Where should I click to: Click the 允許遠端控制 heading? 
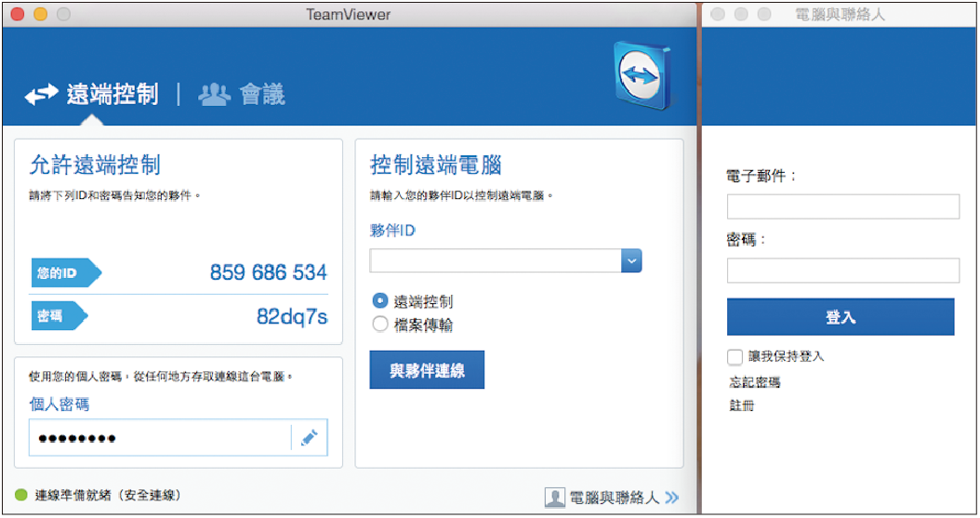[x=95, y=165]
